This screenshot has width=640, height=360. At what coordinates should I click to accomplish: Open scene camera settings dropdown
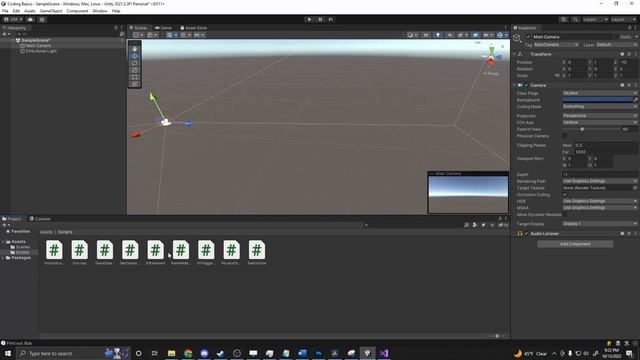[487, 35]
